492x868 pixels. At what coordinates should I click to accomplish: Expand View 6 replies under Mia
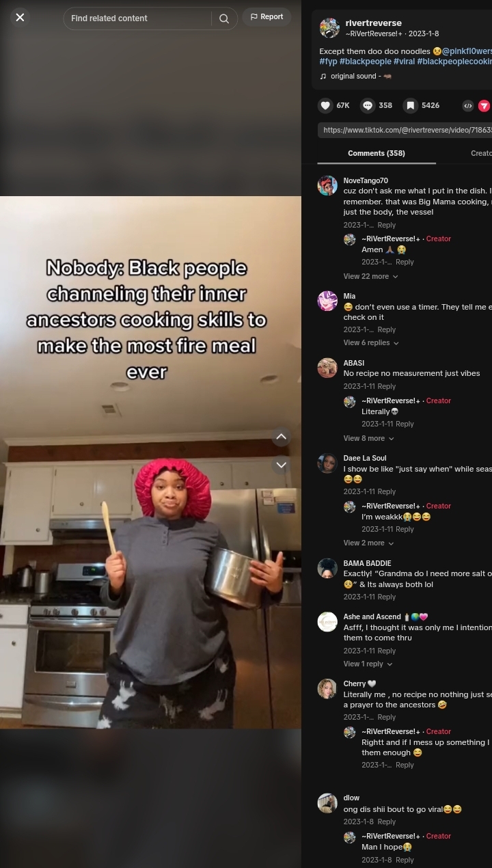[x=371, y=342]
